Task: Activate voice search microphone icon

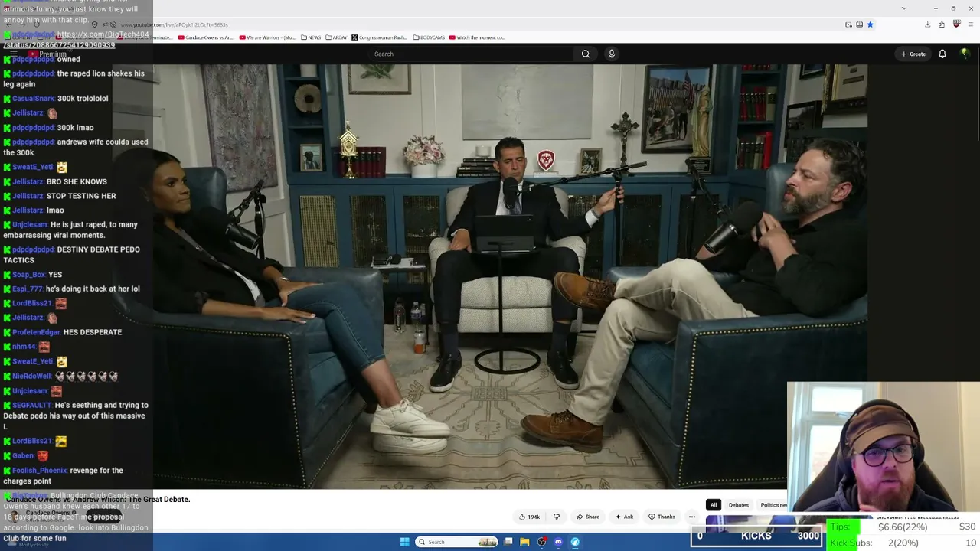Action: click(x=611, y=54)
